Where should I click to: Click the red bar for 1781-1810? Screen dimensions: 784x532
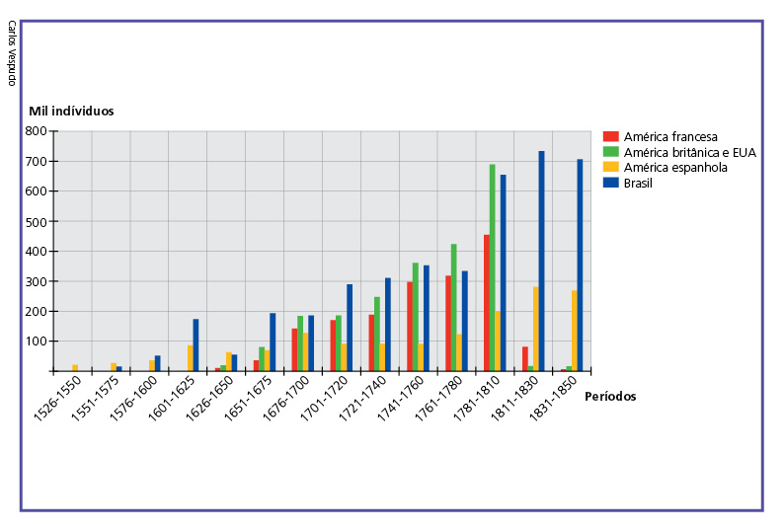click(487, 303)
